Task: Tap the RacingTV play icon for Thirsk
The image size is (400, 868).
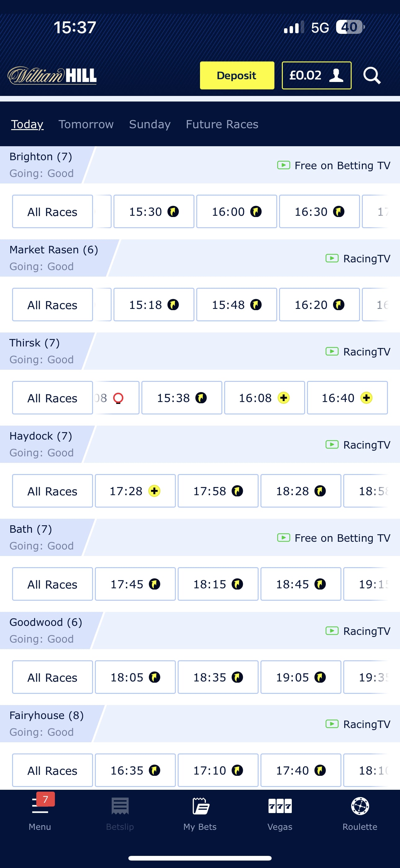Action: pyautogui.click(x=332, y=351)
